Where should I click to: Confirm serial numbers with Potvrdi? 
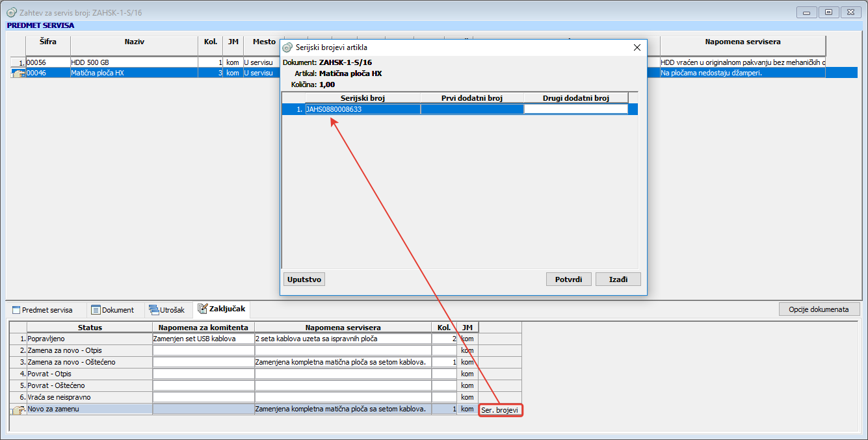[x=569, y=279]
